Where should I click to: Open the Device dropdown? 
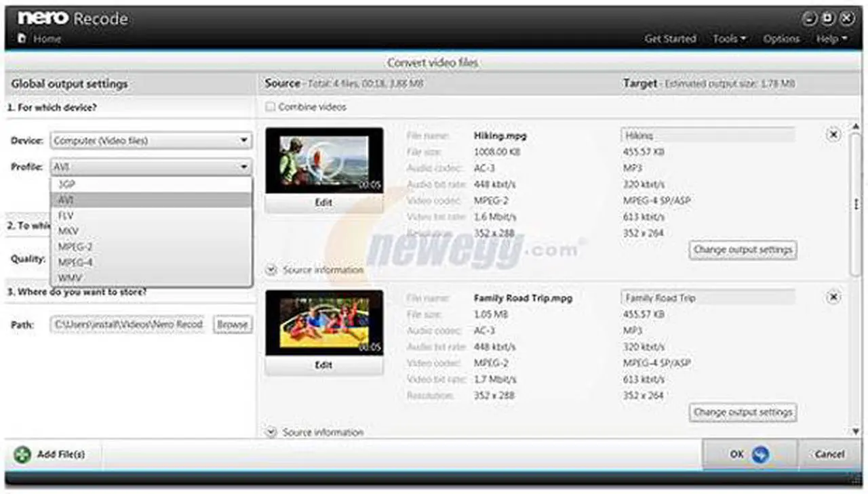click(151, 141)
